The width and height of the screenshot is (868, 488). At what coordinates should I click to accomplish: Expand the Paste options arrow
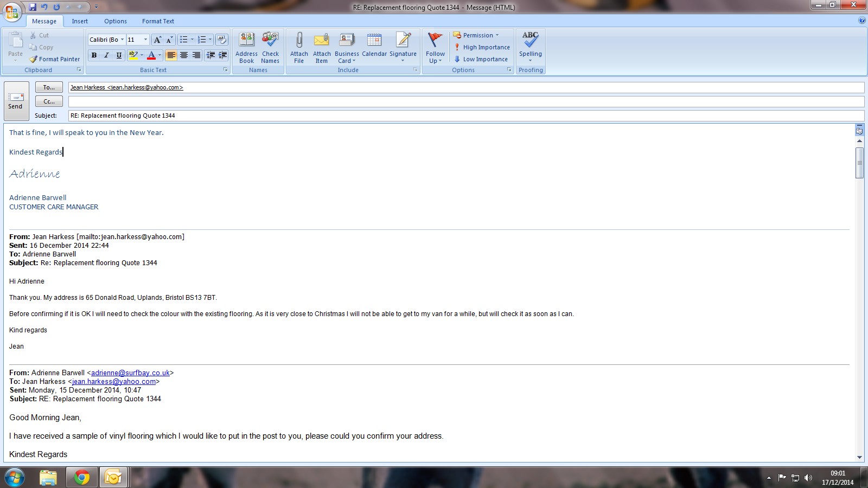point(15,61)
